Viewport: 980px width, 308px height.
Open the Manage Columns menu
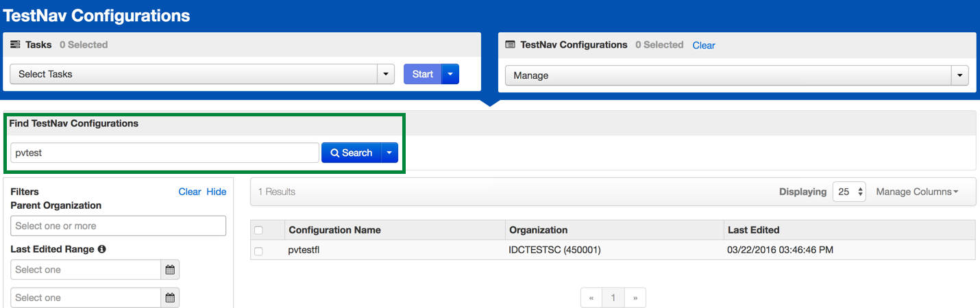[x=917, y=192]
